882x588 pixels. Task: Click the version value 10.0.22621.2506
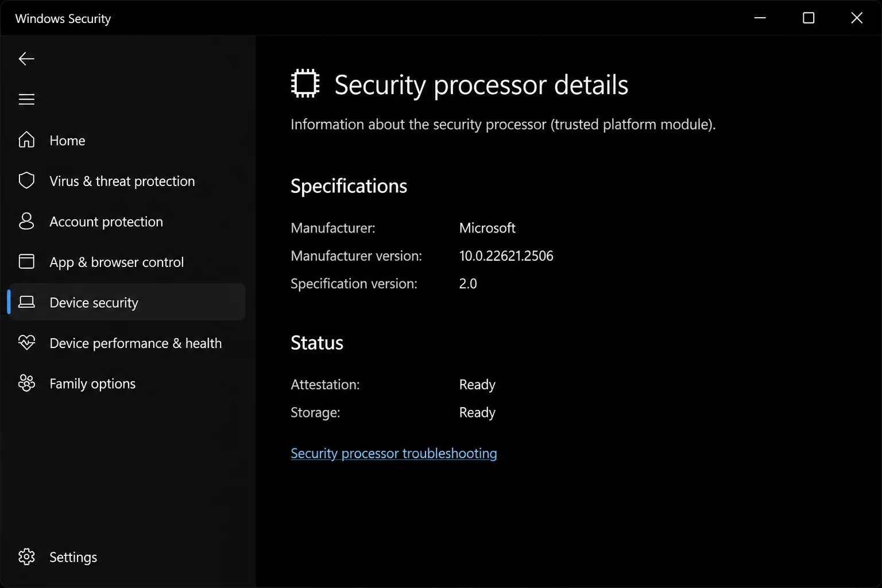click(x=506, y=256)
